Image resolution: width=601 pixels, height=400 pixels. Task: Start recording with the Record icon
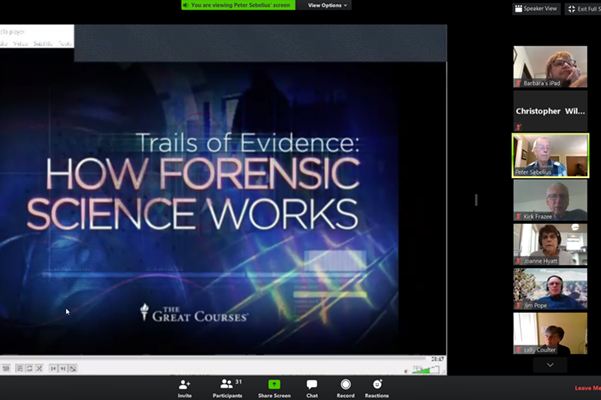tap(345, 384)
